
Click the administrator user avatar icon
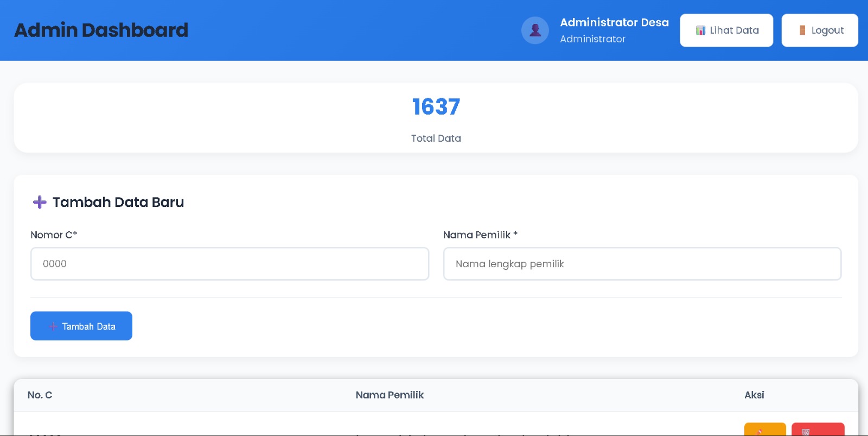(x=535, y=30)
